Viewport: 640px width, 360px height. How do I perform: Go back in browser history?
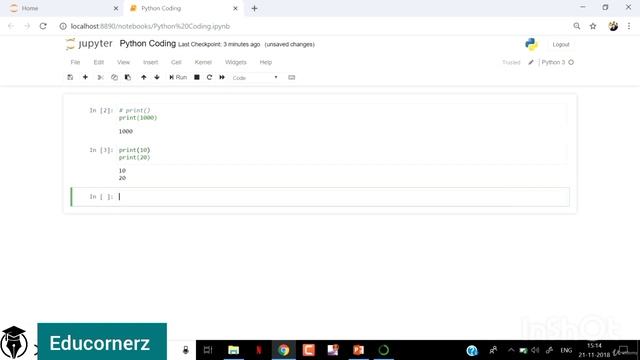pos(11,26)
